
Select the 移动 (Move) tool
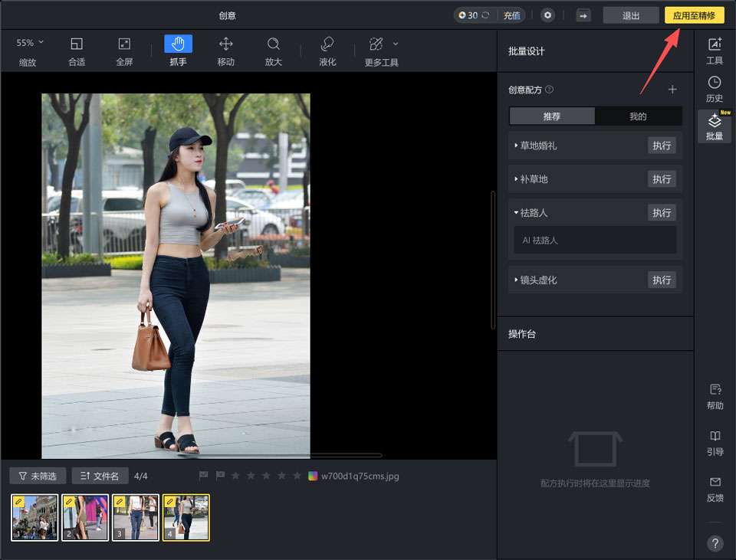pos(225,50)
